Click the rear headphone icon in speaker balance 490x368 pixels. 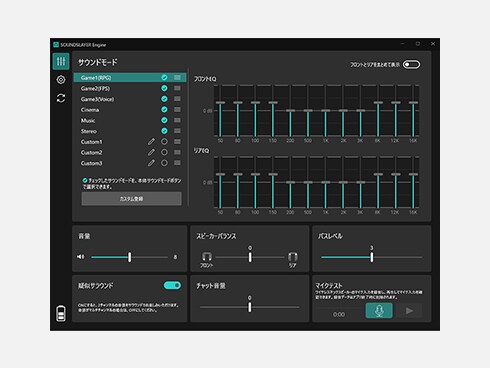click(x=293, y=257)
